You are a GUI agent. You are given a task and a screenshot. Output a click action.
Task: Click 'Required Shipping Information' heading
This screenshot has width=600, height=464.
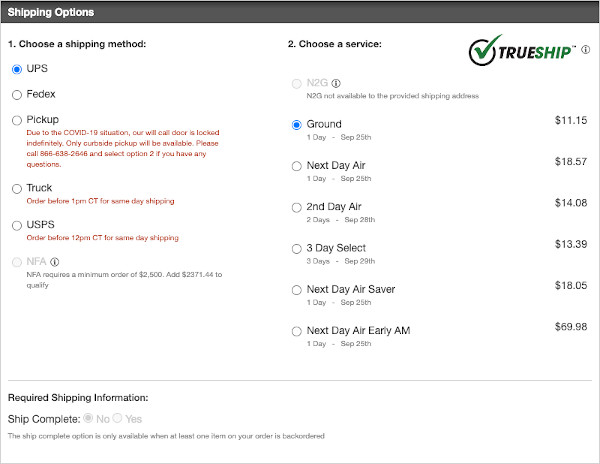point(78,398)
